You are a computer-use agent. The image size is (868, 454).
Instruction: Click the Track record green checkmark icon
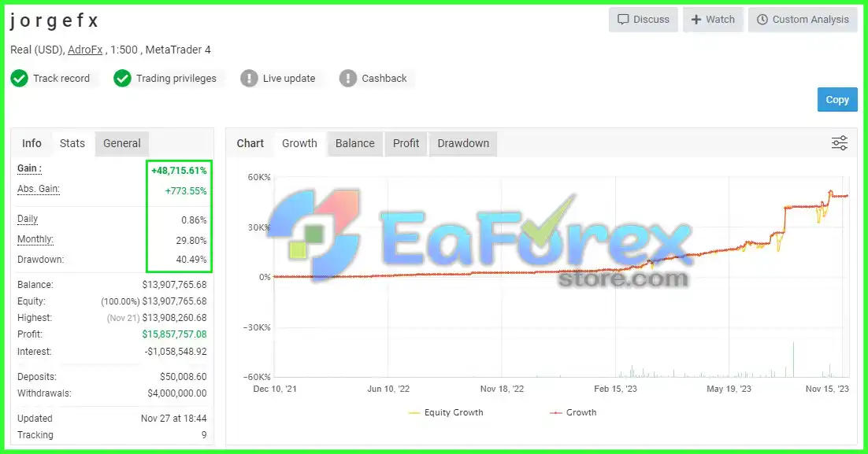click(x=20, y=79)
